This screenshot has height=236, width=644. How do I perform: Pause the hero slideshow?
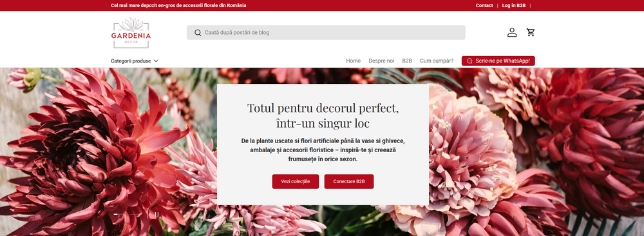pyautogui.click(x=156, y=214)
